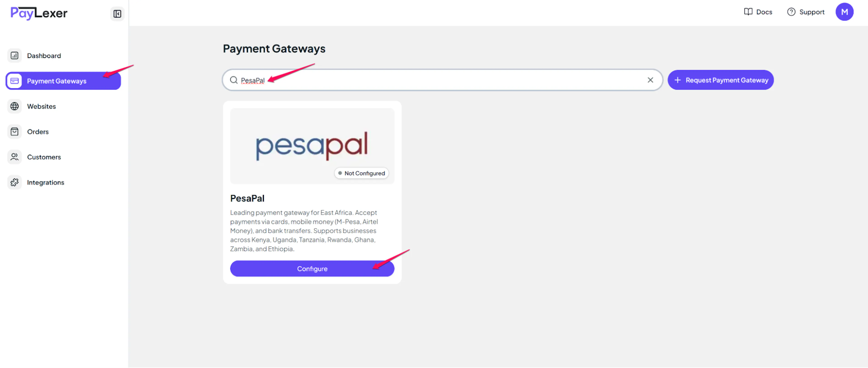The height and width of the screenshot is (368, 868).
Task: Open Orders in the sidebar
Action: [38, 132]
